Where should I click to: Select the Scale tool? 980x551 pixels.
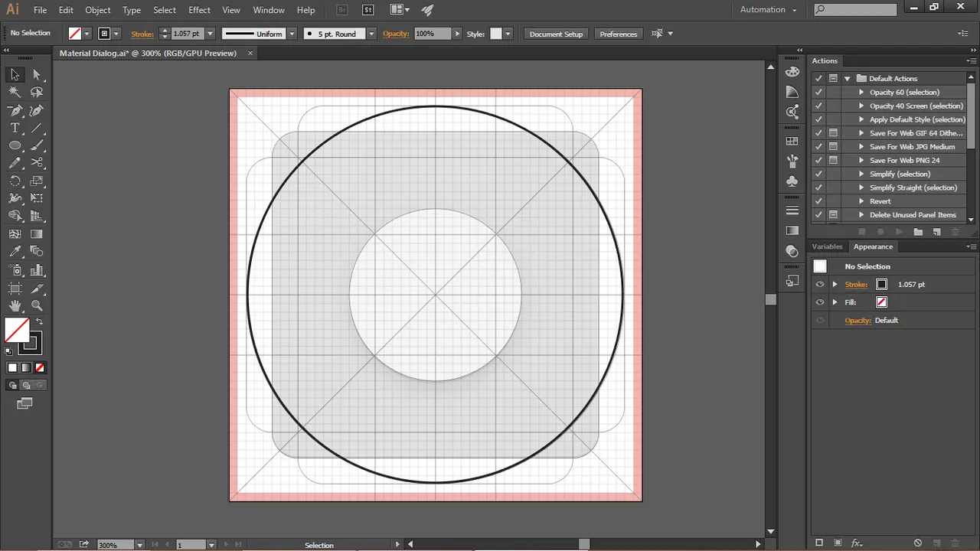click(37, 181)
